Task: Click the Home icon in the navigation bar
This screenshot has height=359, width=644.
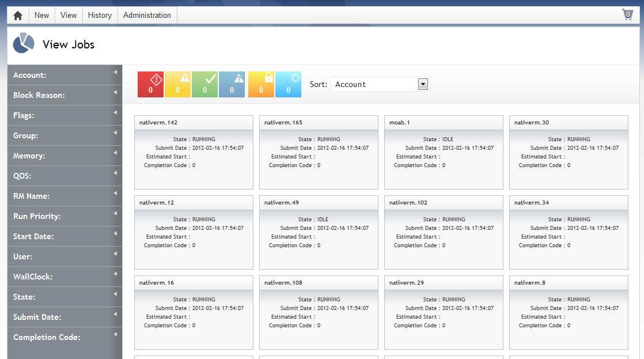Action: 18,16
